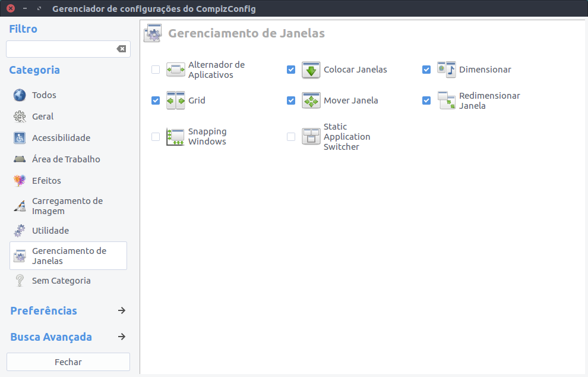588x377 pixels.
Task: Expand the Busca Avançada section arrow
Action: coord(122,337)
